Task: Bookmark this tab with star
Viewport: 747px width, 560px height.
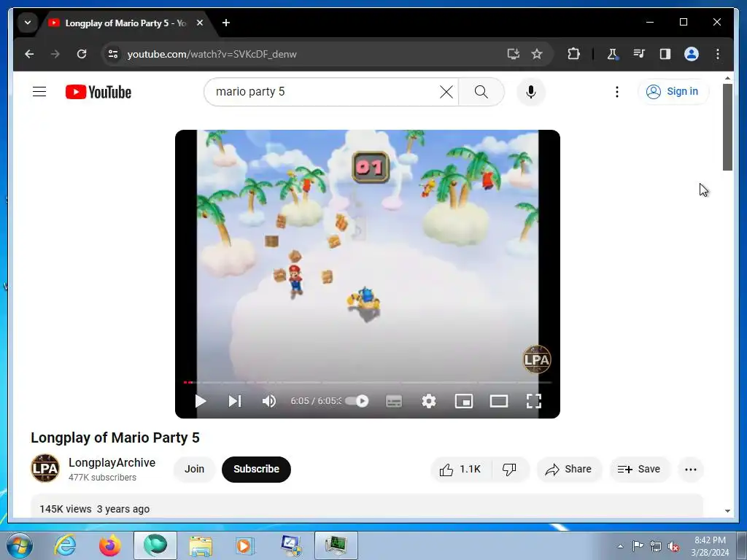Action: (x=537, y=54)
